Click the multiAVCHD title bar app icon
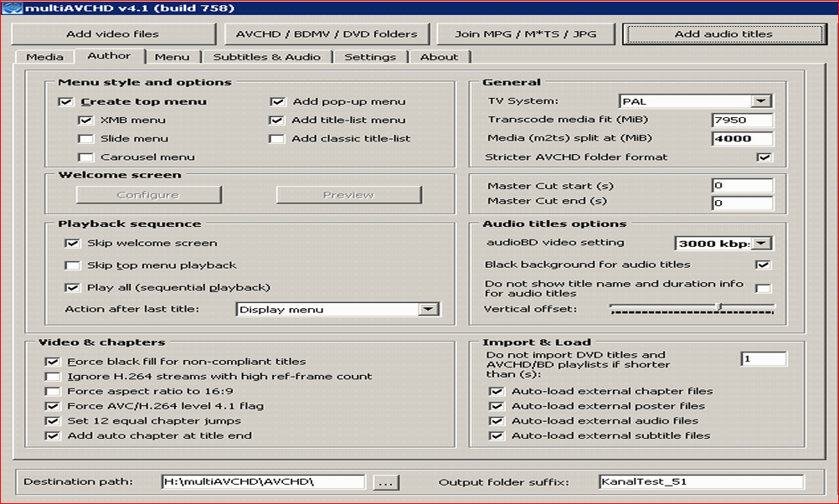This screenshot has width=839, height=504. (8, 8)
